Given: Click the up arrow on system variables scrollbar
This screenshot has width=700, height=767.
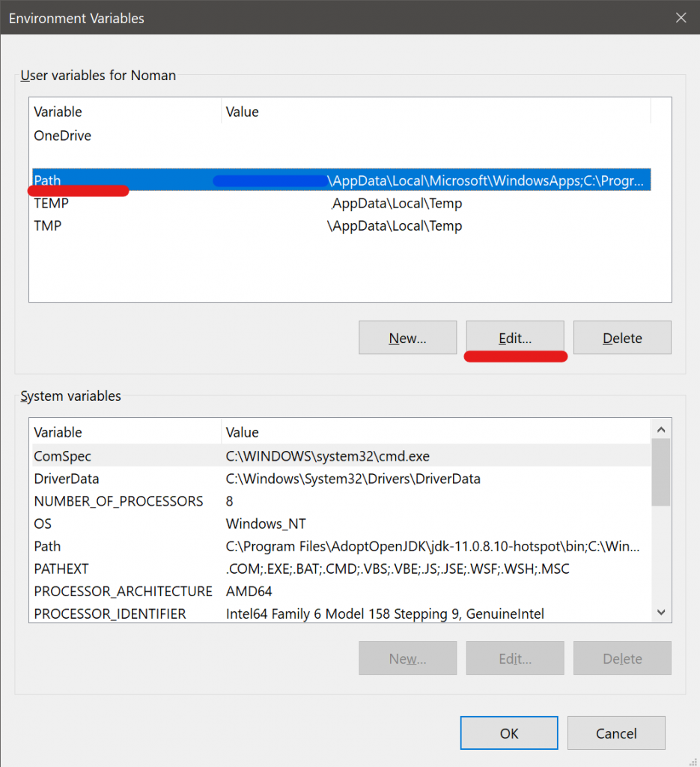Looking at the screenshot, I should 661,428.
